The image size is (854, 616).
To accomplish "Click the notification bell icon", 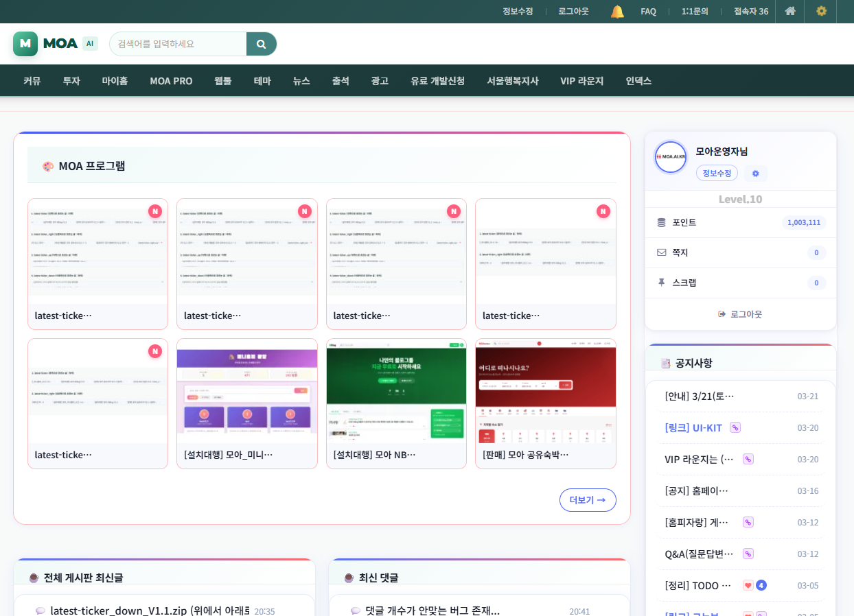I will pyautogui.click(x=617, y=12).
